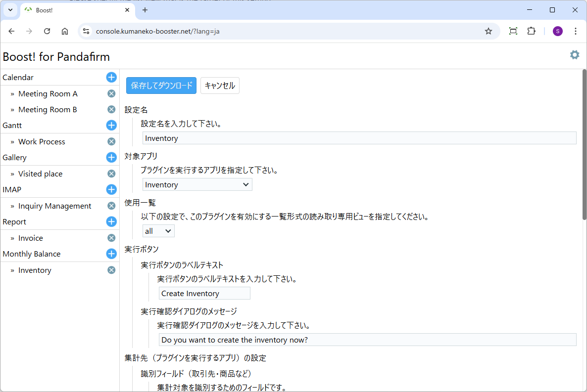Open the Invoice setting
The width and height of the screenshot is (587, 392).
point(31,238)
